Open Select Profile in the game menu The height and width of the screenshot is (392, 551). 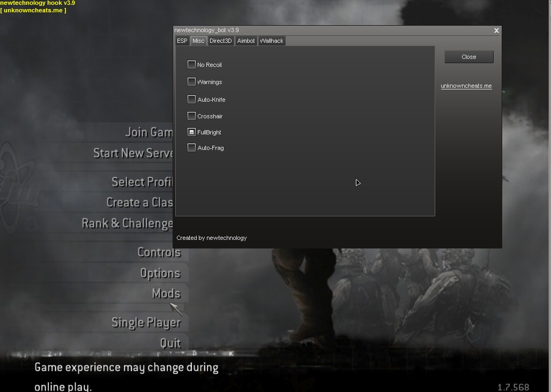(x=143, y=182)
